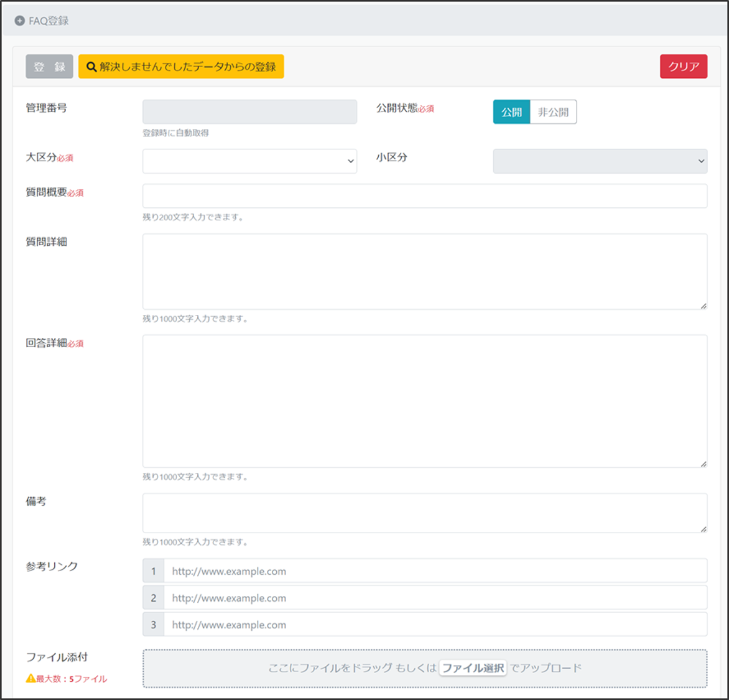Click the warning icon by 最大数：5ファイル
This screenshot has height=700, width=729.
(x=30, y=678)
